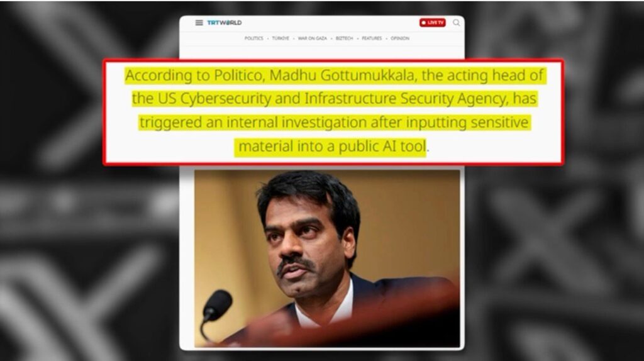Click the search magnifier icon
Screen dimensions: 644x361
pos(457,23)
